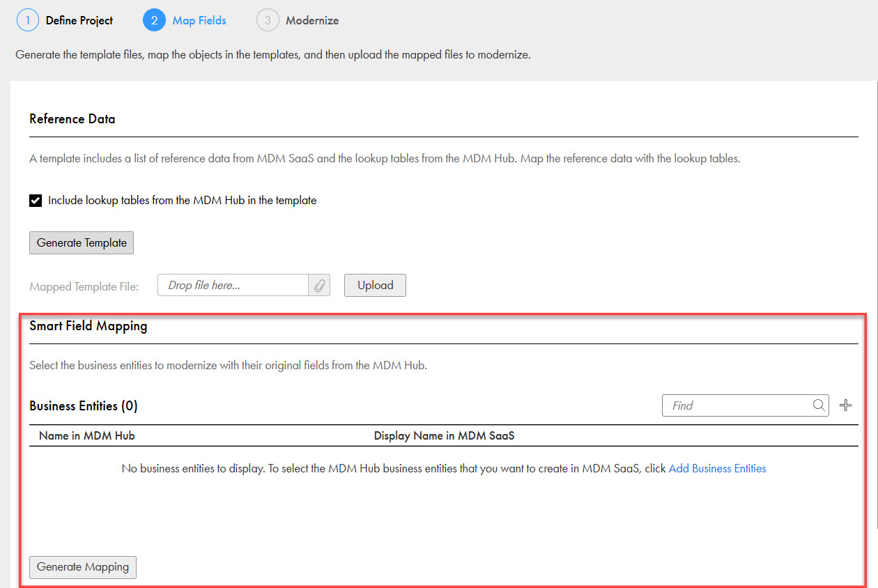The width and height of the screenshot is (878, 588).
Task: Click the Upload button
Action: coord(375,286)
